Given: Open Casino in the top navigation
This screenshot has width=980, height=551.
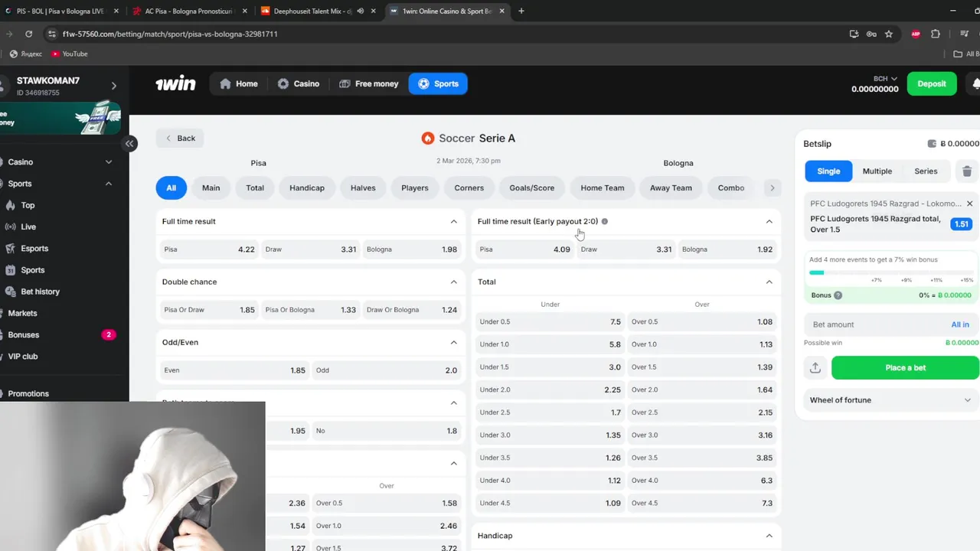Looking at the screenshot, I should 299,84.
